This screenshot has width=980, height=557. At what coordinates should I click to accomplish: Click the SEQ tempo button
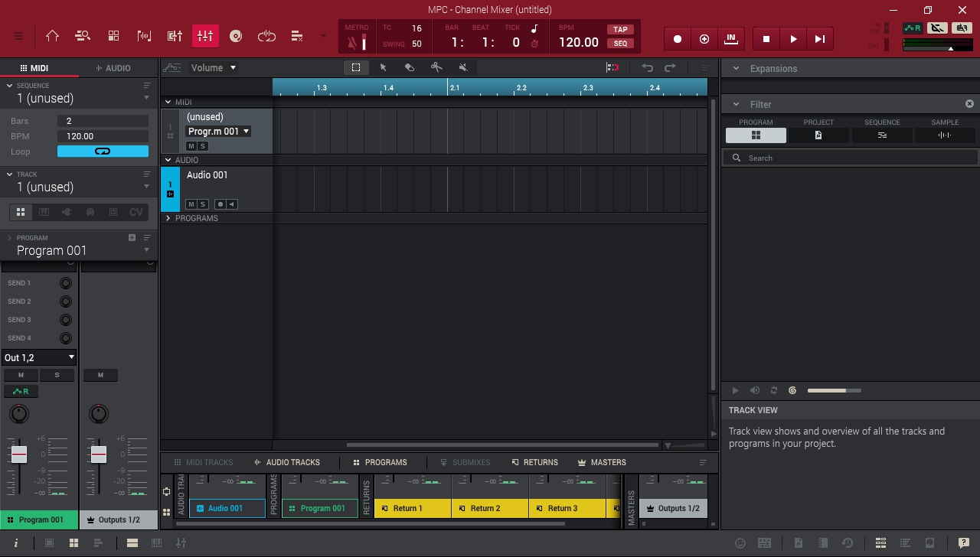click(620, 44)
